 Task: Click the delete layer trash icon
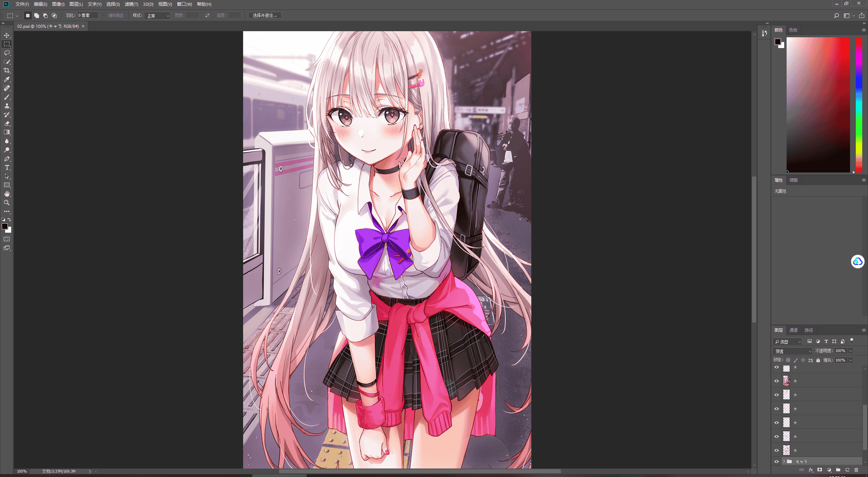pos(856,470)
